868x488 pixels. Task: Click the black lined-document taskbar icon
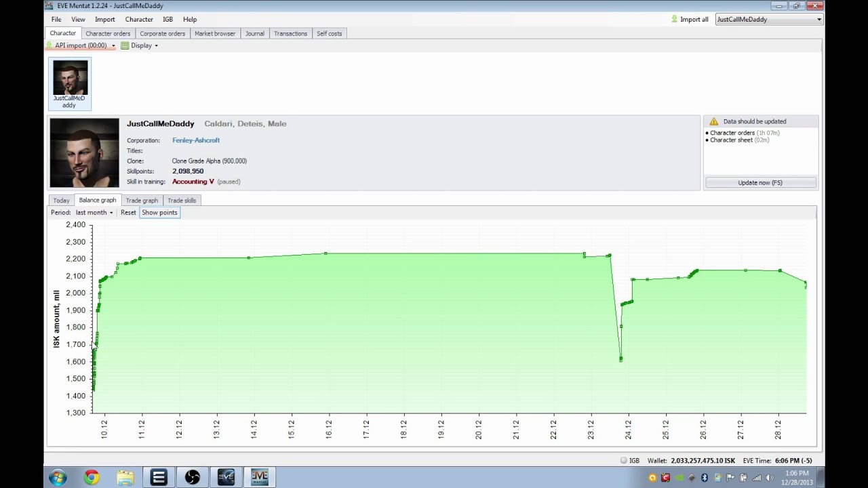(159, 477)
